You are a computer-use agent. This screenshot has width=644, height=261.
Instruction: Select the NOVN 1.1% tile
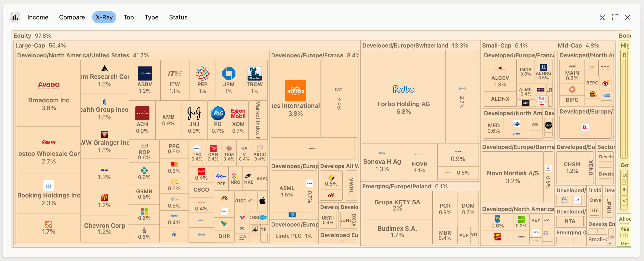420,161
